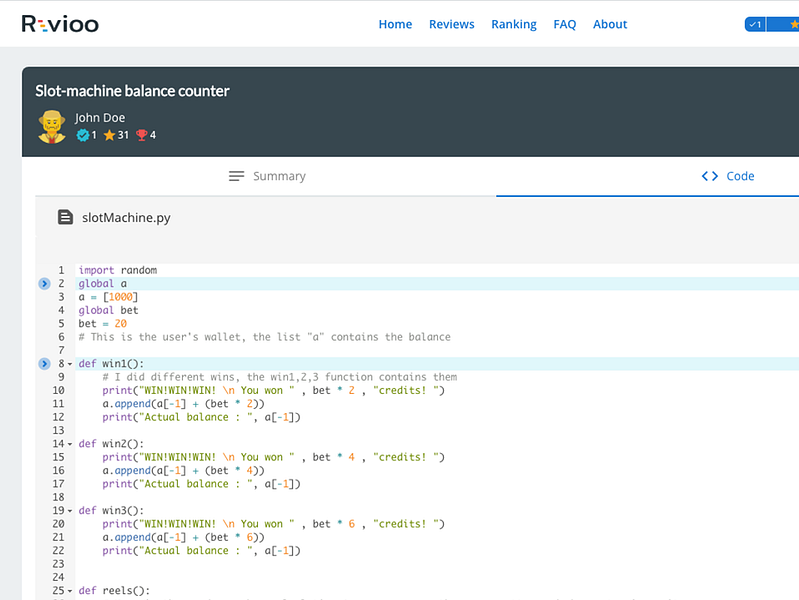Open the Reviews page link
The width and height of the screenshot is (799, 600).
point(451,24)
